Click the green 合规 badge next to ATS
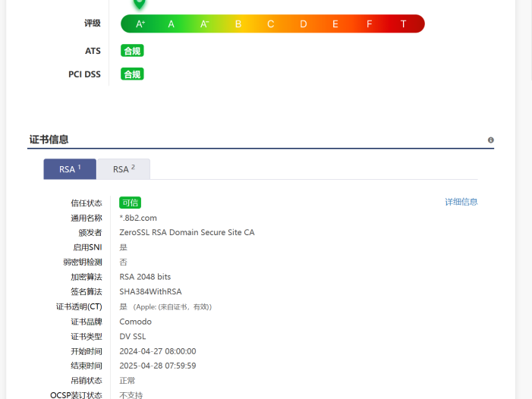 click(132, 51)
